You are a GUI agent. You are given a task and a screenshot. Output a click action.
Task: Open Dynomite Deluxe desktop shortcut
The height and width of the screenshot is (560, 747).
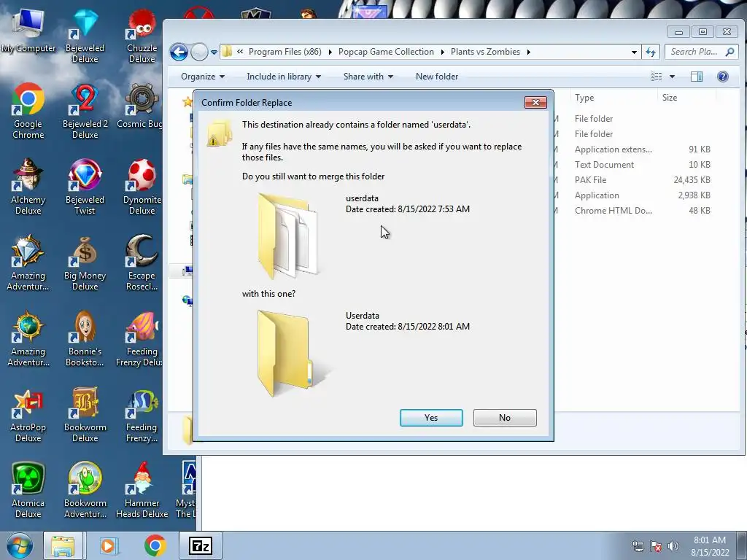pyautogui.click(x=142, y=187)
